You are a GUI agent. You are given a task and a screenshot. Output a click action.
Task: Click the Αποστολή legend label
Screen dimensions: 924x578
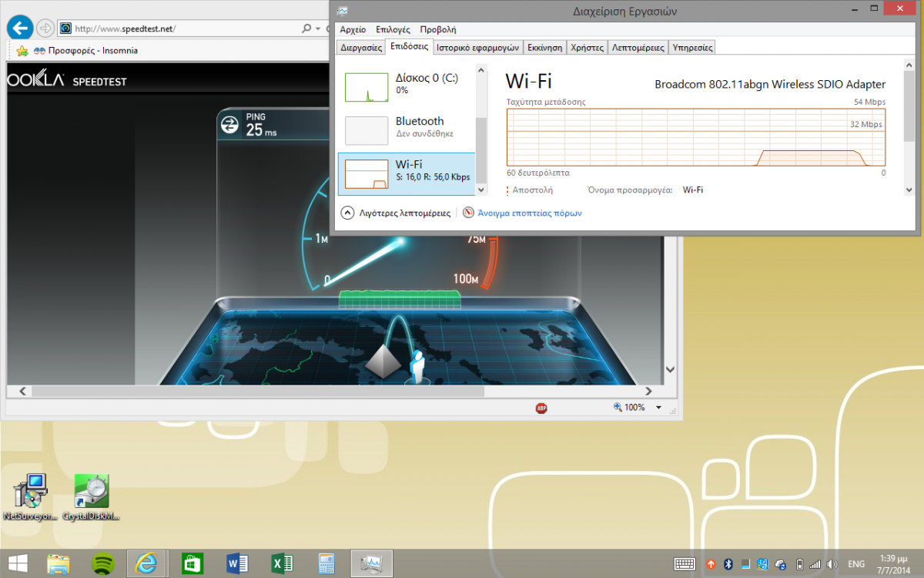[x=532, y=190]
